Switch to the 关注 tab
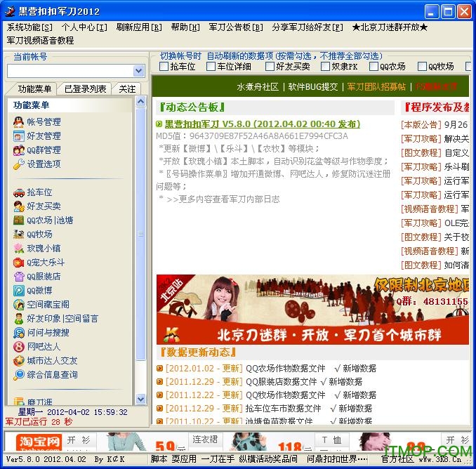 (x=127, y=89)
